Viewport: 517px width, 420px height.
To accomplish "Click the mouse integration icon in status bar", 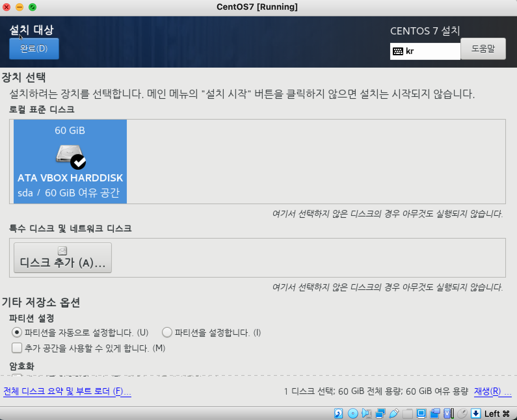I will tap(462, 413).
